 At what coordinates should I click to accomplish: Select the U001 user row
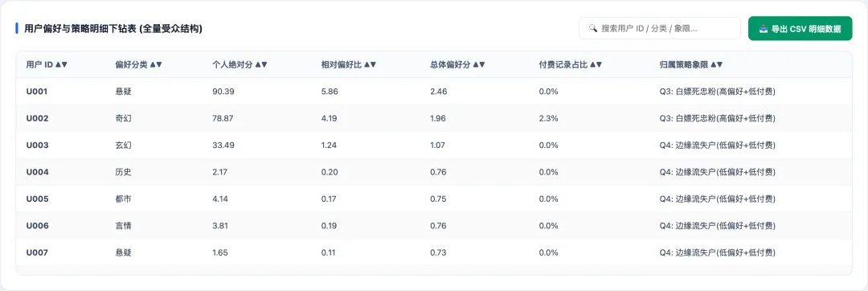[x=434, y=92]
